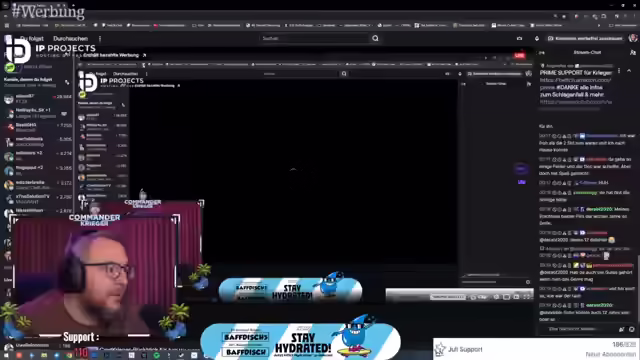Collapse the pinned PRIME SUPPORT message
The image size is (640, 360).
(629, 71)
